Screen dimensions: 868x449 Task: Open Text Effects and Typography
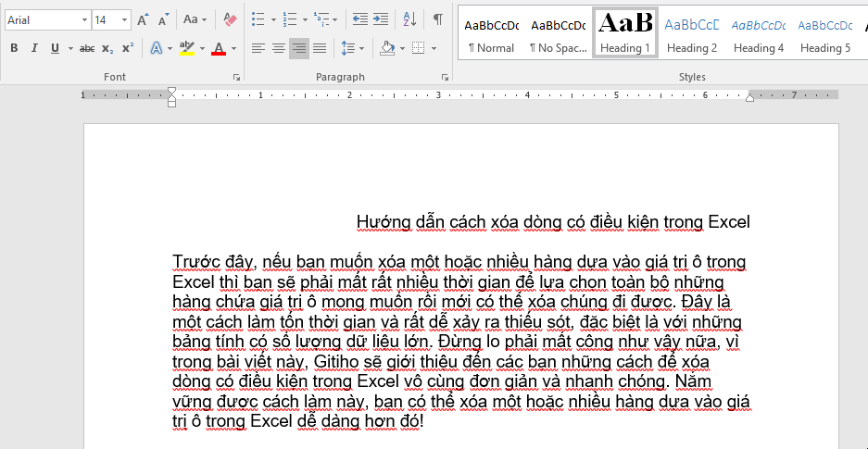point(157,49)
